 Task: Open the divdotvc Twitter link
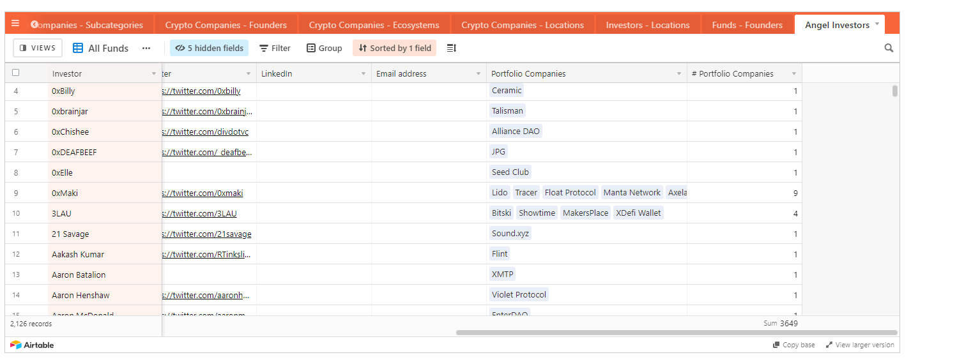(205, 132)
